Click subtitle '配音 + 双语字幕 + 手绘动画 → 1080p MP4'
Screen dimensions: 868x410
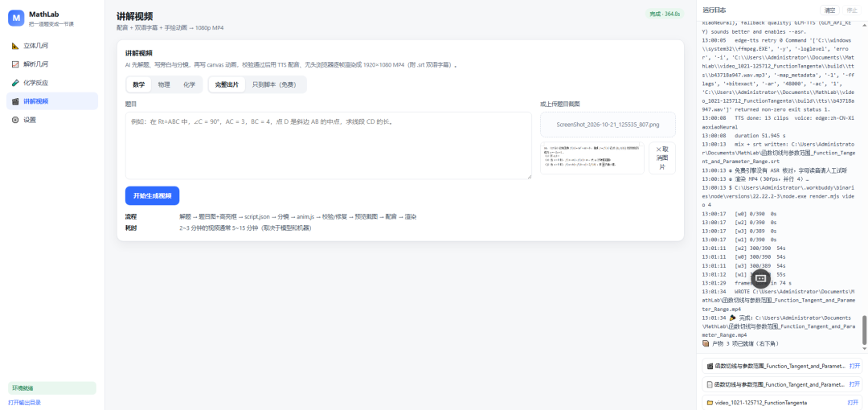click(170, 27)
